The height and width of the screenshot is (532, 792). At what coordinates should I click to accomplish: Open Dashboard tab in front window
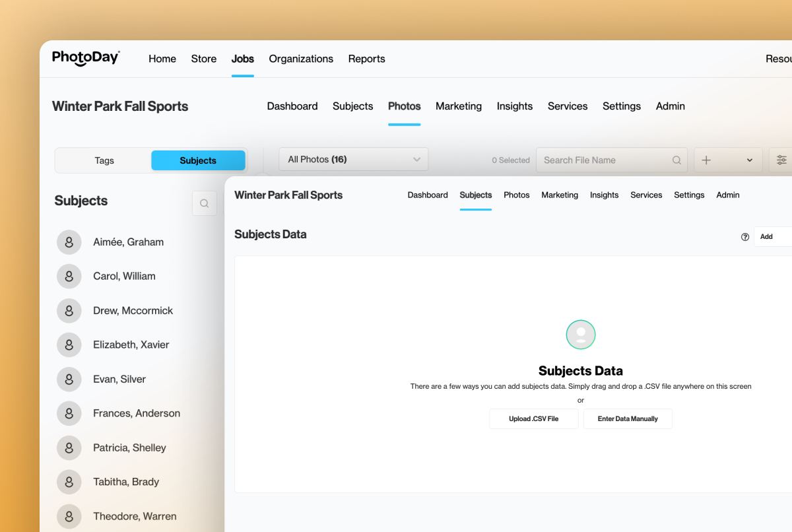click(428, 195)
